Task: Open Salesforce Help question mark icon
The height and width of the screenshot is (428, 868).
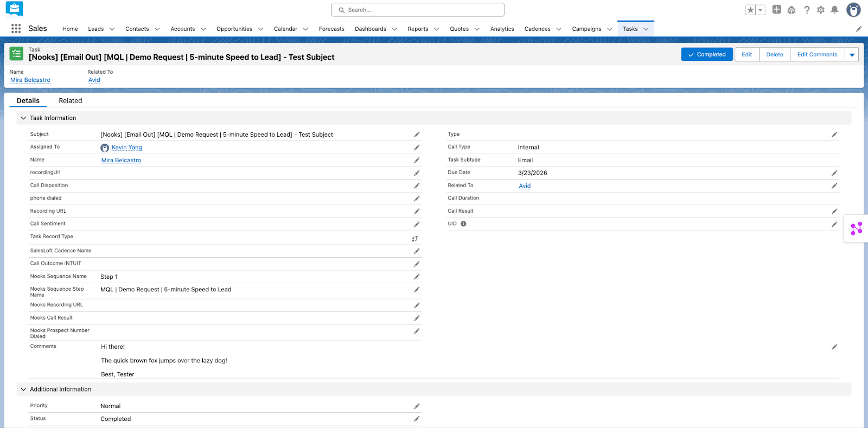Action: [x=807, y=10]
